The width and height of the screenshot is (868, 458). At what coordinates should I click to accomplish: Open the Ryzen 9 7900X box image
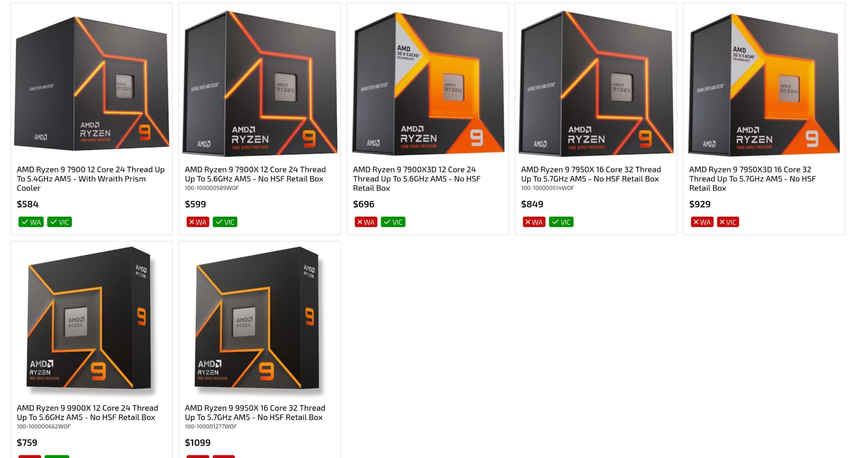[x=259, y=83]
